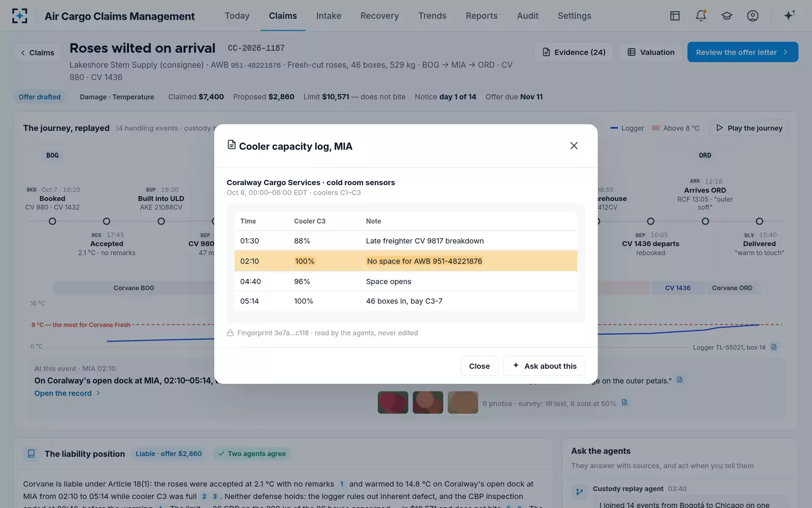Switch to the Reports tab
812x508 pixels.
coord(482,16)
